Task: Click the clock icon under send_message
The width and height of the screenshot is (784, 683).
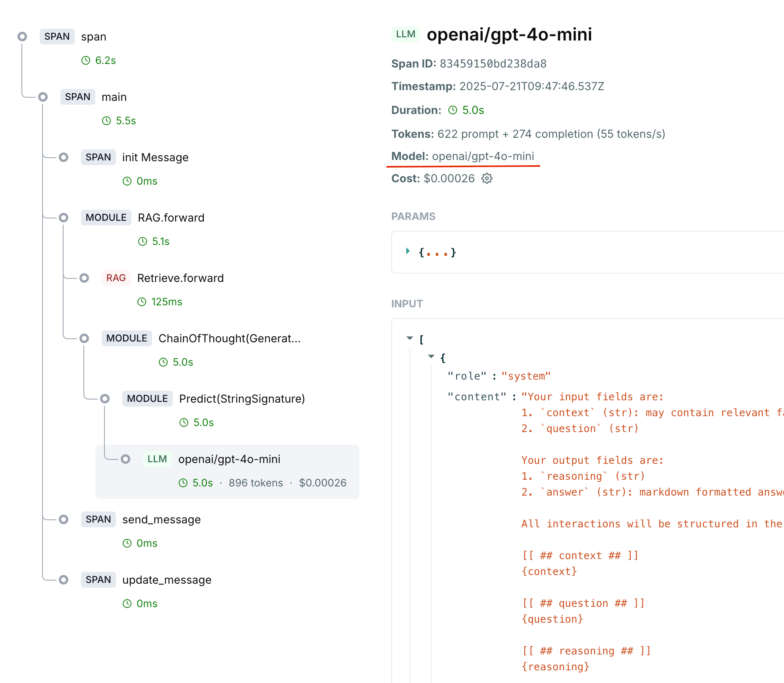Action: pos(127,543)
